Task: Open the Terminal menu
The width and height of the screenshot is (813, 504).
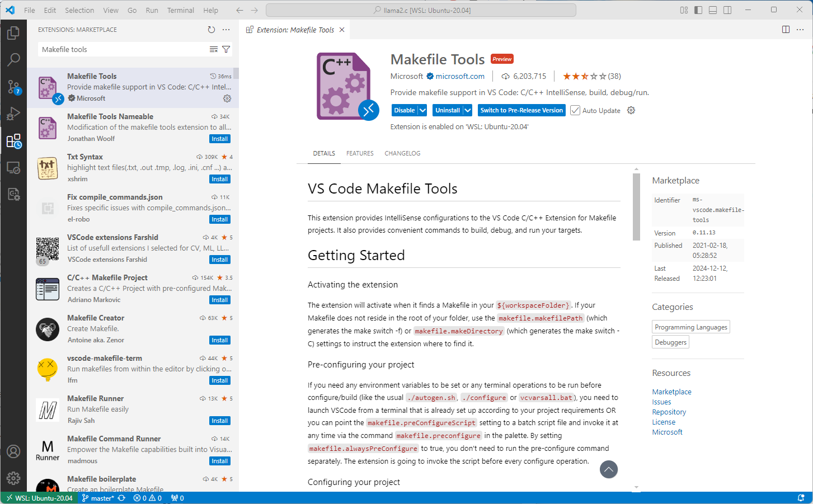Action: [x=180, y=10]
